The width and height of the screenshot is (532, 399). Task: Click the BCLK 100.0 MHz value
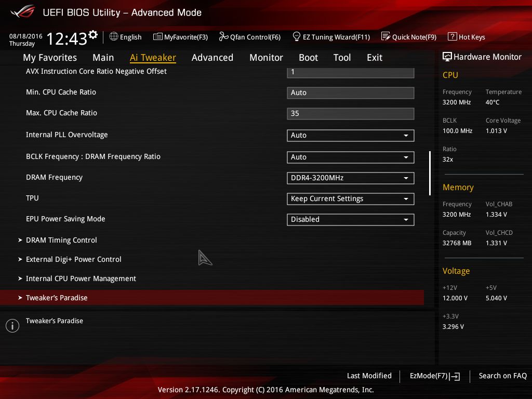pyautogui.click(x=457, y=130)
